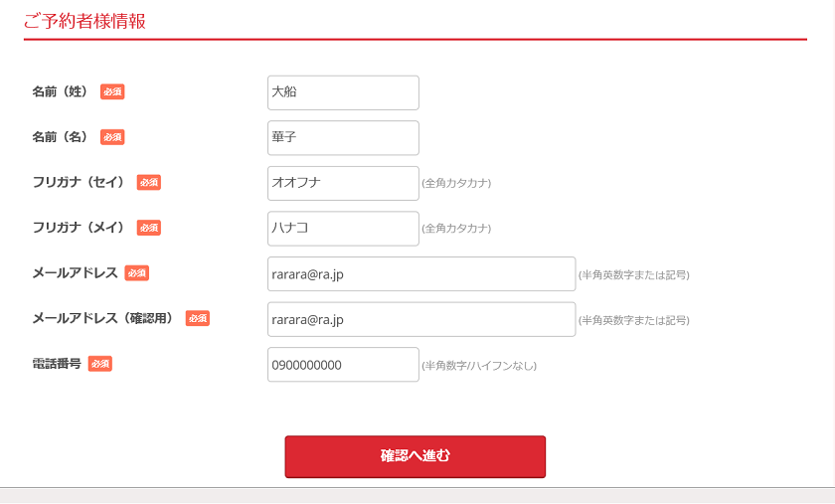Click the 必須 badge next to 電話番号

pyautogui.click(x=100, y=364)
